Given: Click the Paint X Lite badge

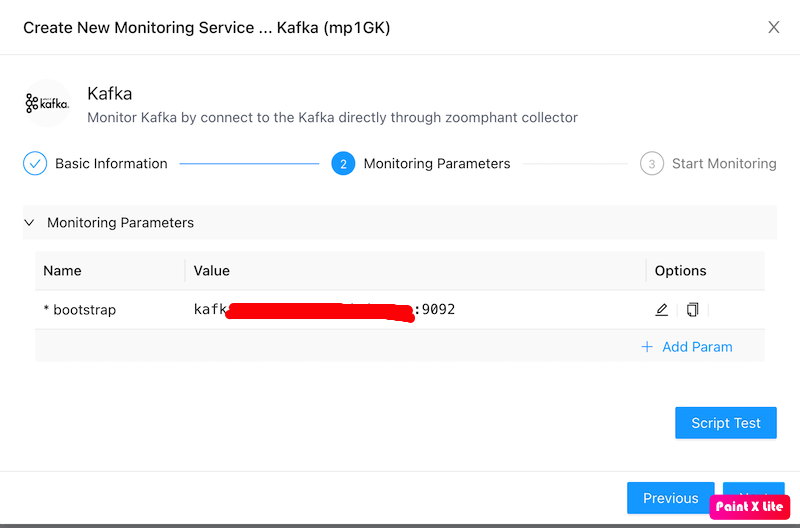Looking at the screenshot, I should [x=750, y=506].
